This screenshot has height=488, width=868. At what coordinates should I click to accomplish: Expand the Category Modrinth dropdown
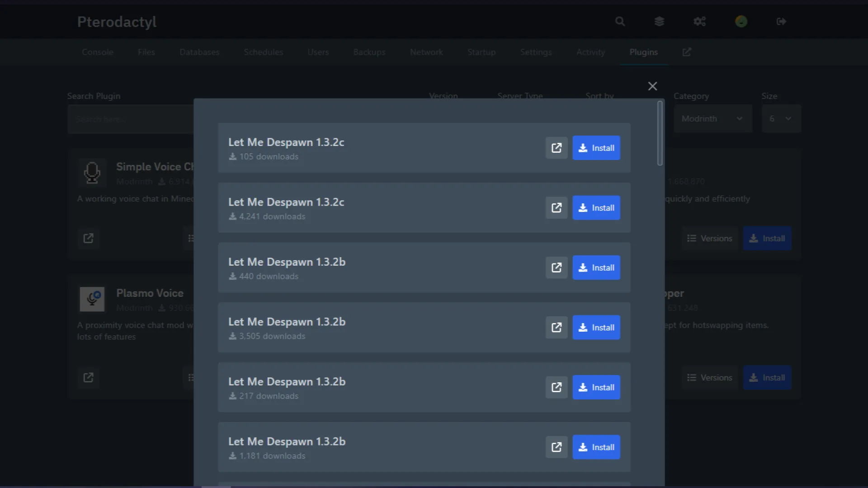tap(712, 118)
